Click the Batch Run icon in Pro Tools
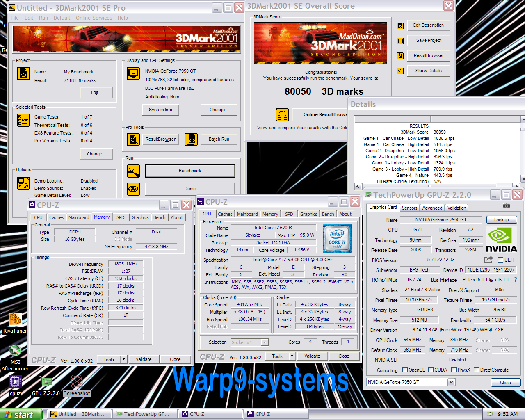The height and width of the screenshot is (420, 525). [191, 139]
